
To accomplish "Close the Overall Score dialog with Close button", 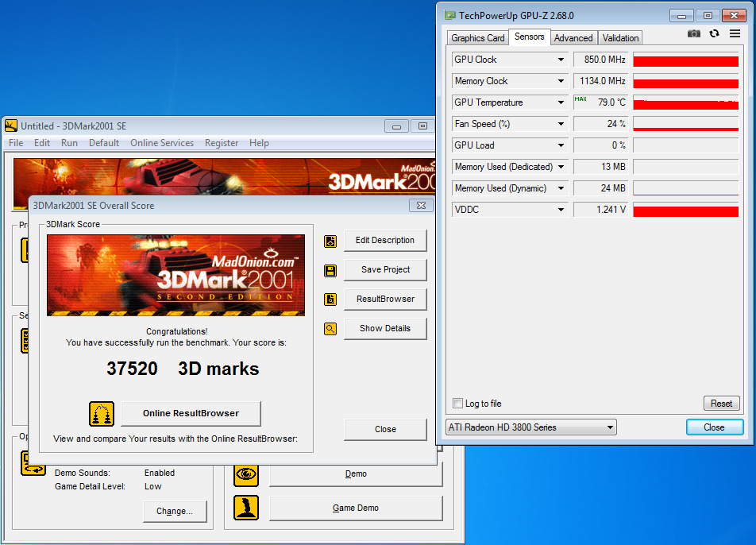I will pyautogui.click(x=385, y=429).
